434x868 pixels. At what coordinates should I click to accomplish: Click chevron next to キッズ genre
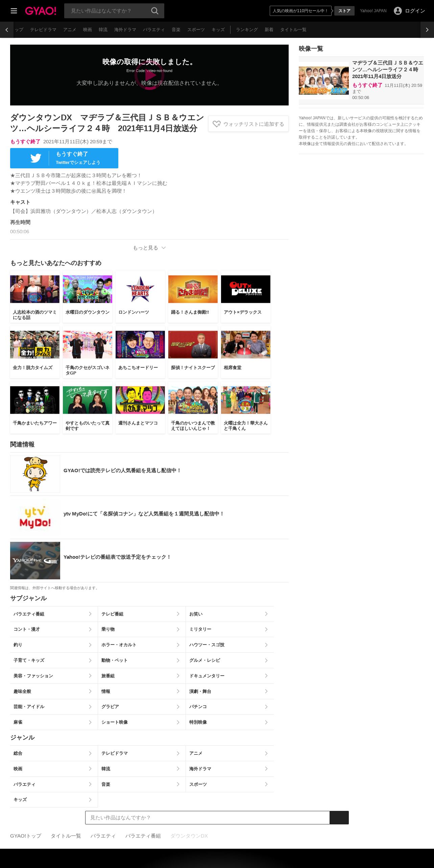(x=90, y=799)
